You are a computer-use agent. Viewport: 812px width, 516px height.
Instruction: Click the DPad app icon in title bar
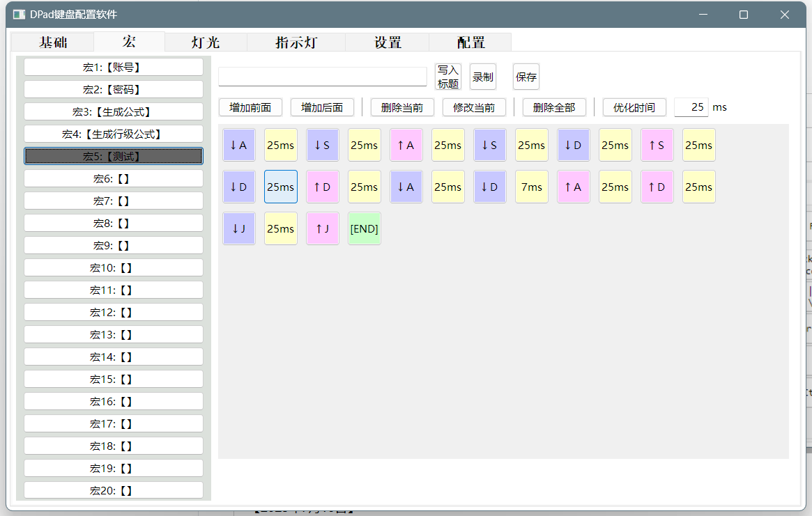[19, 15]
